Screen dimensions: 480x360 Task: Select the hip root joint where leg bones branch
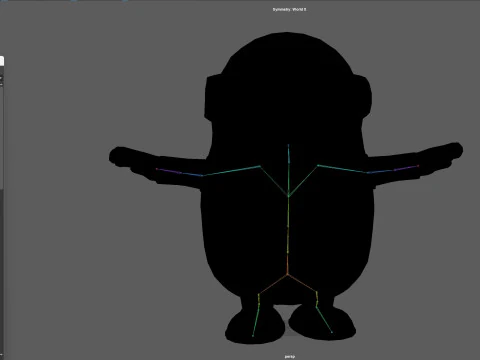288,275
